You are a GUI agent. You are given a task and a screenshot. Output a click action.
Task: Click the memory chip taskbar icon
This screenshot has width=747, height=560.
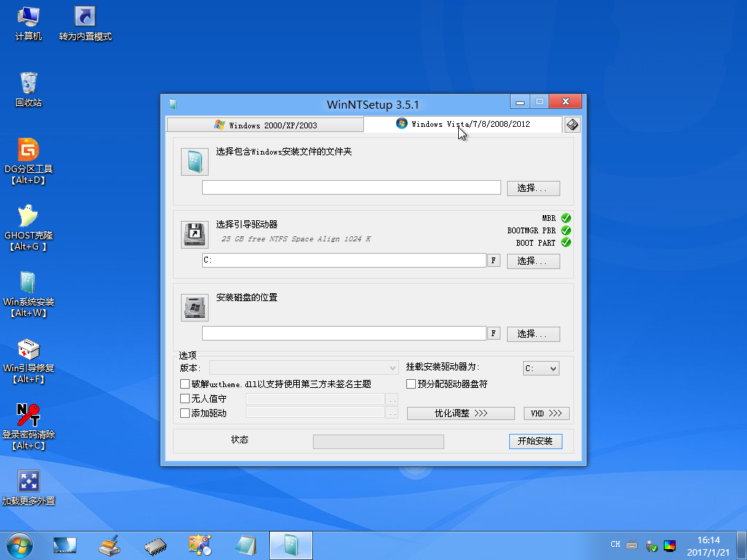[155, 546]
